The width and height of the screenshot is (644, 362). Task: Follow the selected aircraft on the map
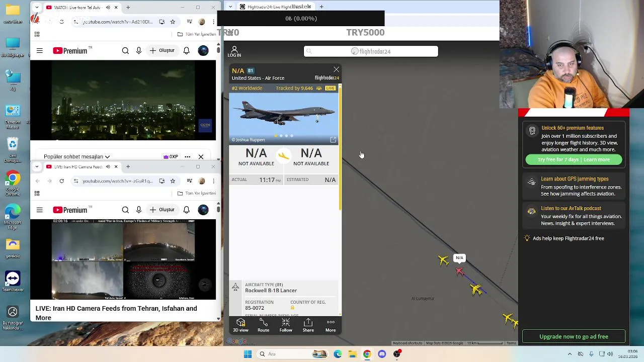click(x=286, y=325)
